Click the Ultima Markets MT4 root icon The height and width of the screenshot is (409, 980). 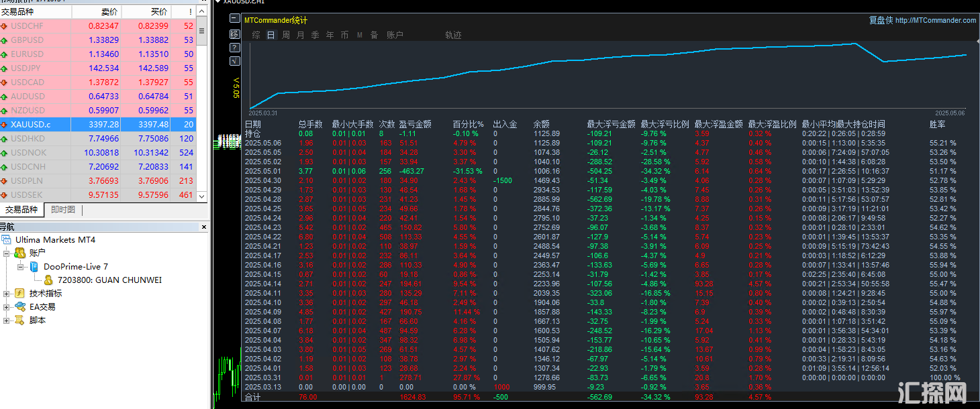[x=7, y=239]
